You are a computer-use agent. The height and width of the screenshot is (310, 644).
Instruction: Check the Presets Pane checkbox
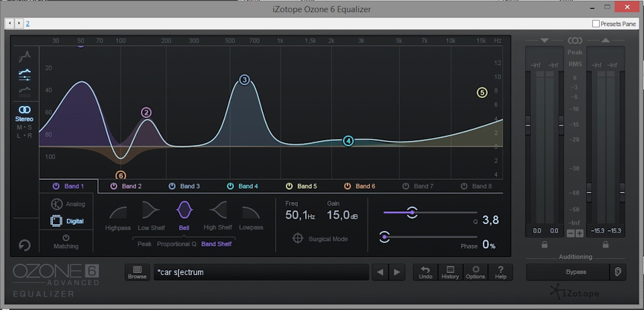(x=596, y=23)
